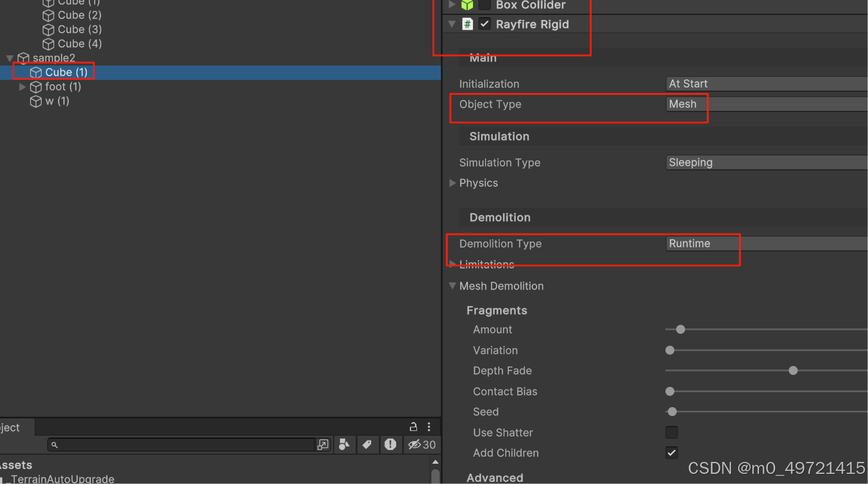Expand the Physics section

[453, 183]
